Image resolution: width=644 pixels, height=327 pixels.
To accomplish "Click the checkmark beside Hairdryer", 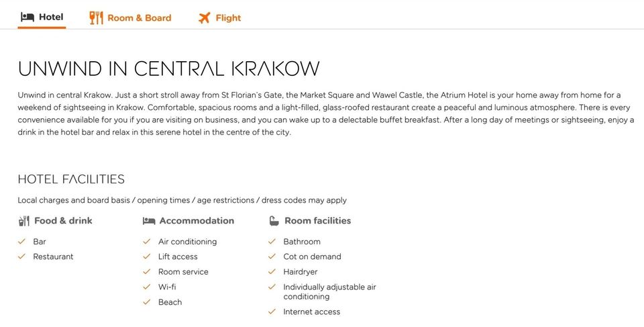I will [x=272, y=271].
